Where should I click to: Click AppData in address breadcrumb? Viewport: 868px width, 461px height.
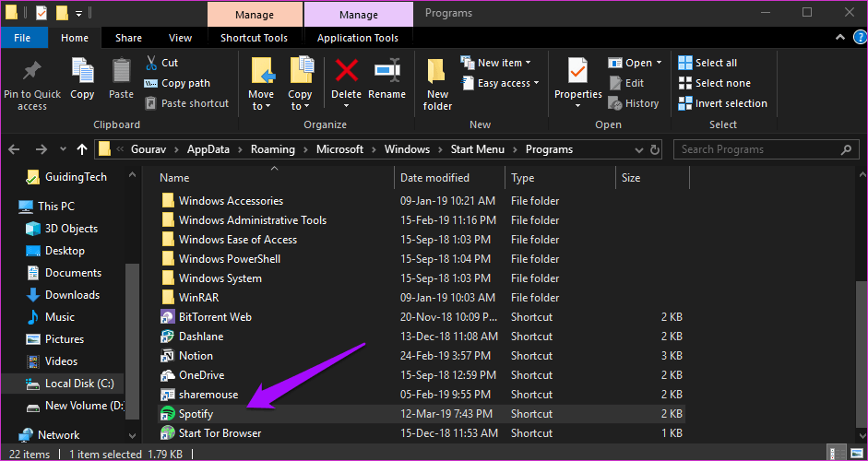tap(208, 149)
